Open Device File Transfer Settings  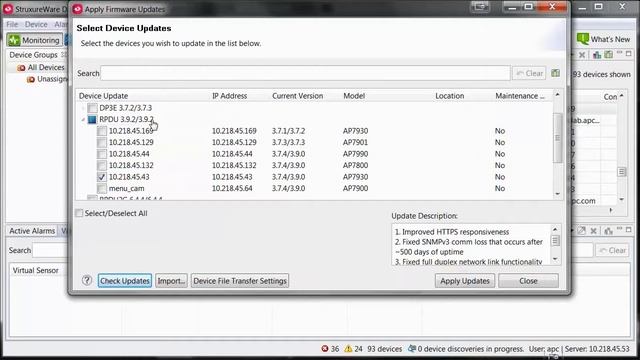240,281
